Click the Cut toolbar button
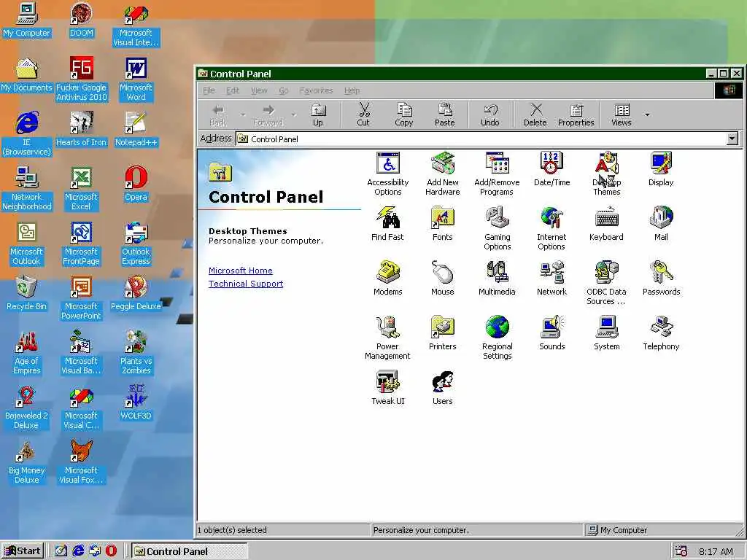The width and height of the screenshot is (747, 560). pos(363,115)
